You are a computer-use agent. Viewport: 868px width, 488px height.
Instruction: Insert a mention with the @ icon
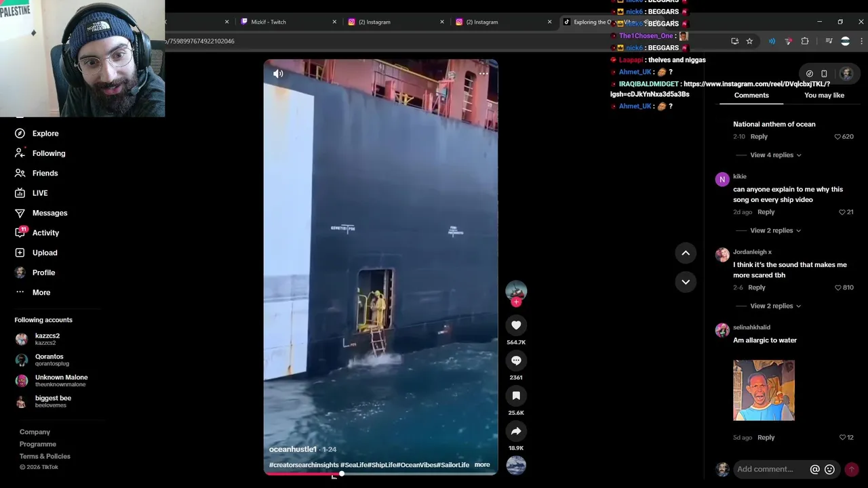point(815,469)
